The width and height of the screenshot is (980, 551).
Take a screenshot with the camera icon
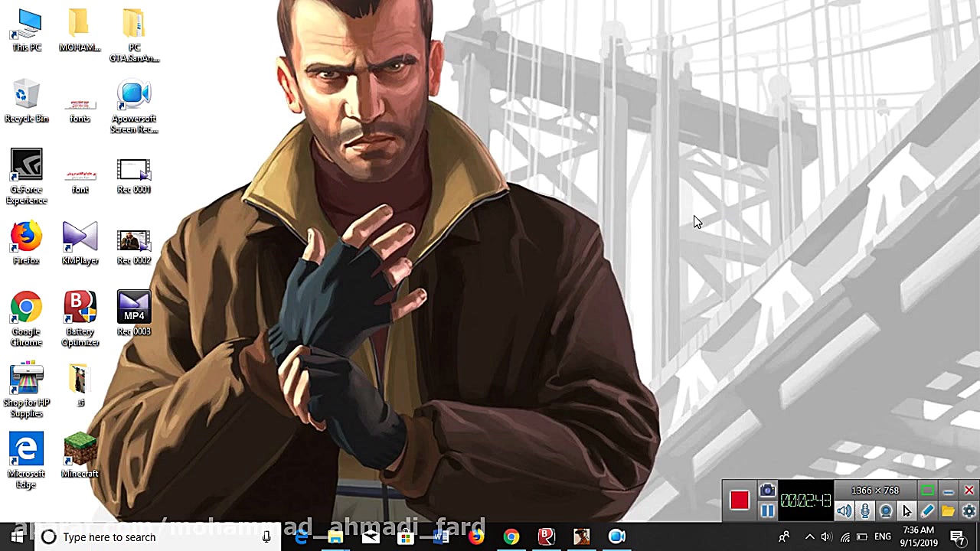click(x=767, y=491)
